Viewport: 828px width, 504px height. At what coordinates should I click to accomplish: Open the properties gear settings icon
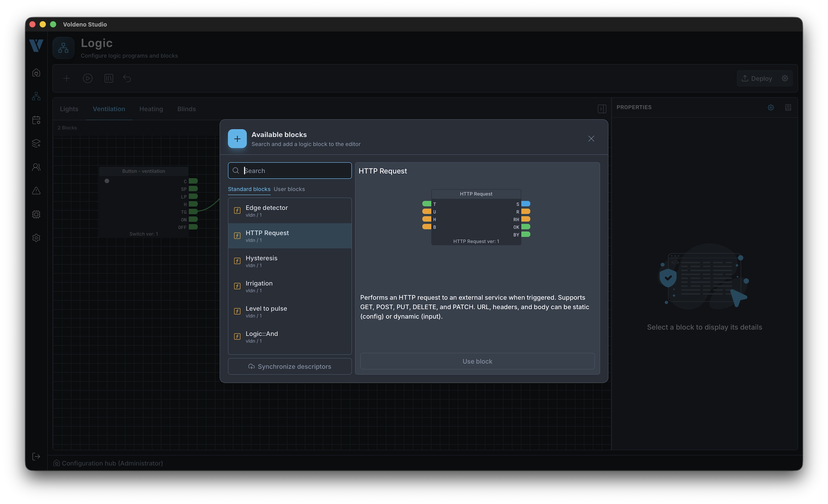770,107
